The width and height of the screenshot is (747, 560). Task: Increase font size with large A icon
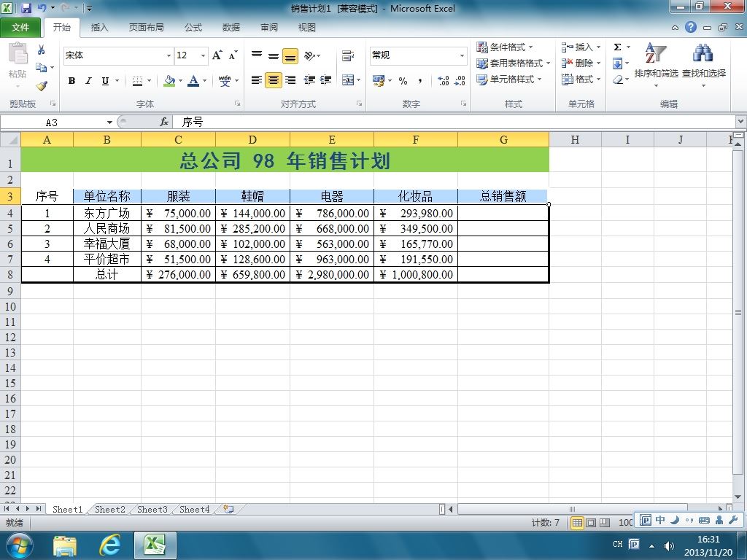coord(217,55)
